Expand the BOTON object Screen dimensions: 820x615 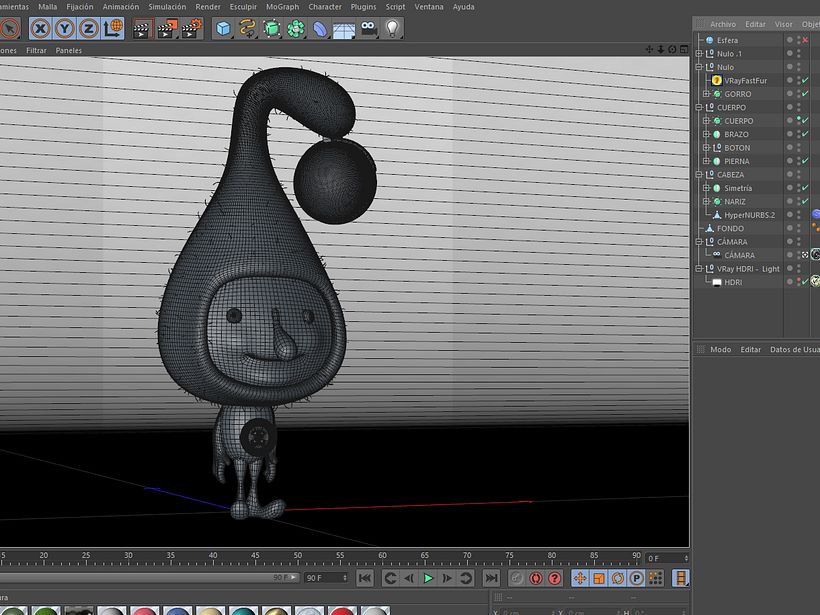click(707, 147)
